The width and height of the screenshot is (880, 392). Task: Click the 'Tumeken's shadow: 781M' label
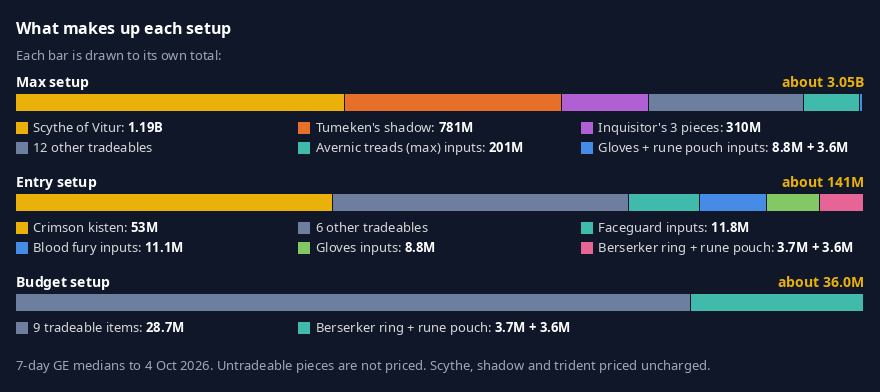394,128
